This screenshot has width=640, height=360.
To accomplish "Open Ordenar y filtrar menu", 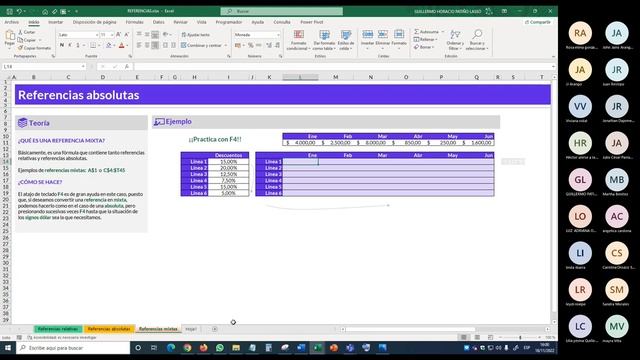I will click(x=455, y=40).
